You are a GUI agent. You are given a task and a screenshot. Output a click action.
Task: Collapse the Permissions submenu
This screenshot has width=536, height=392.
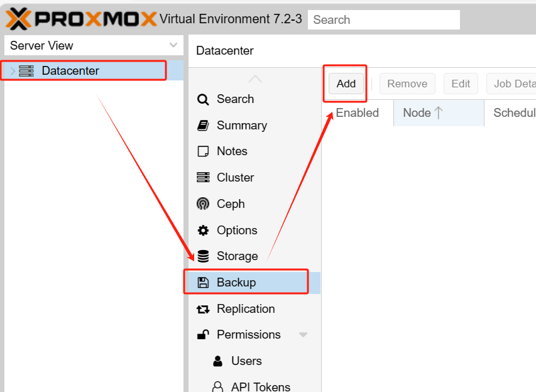(x=303, y=335)
